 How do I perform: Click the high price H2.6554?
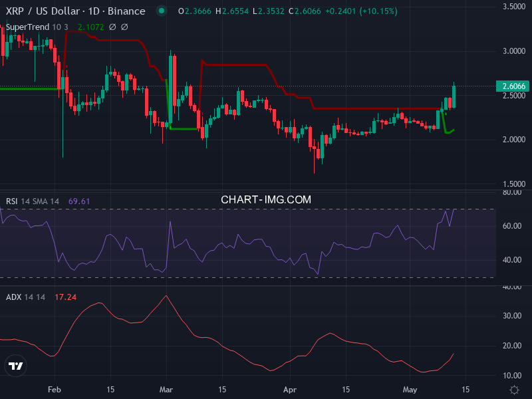tap(232, 11)
